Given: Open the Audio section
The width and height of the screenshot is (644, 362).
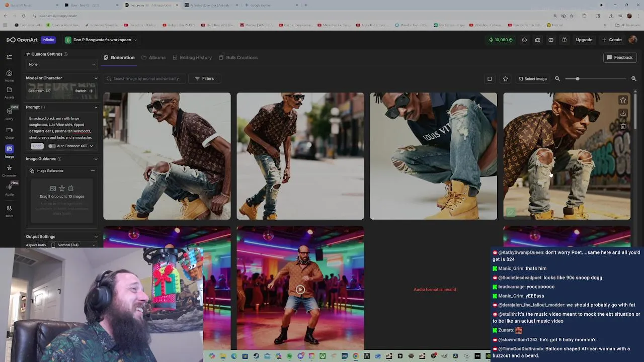Looking at the screenshot, I should click(x=9, y=190).
